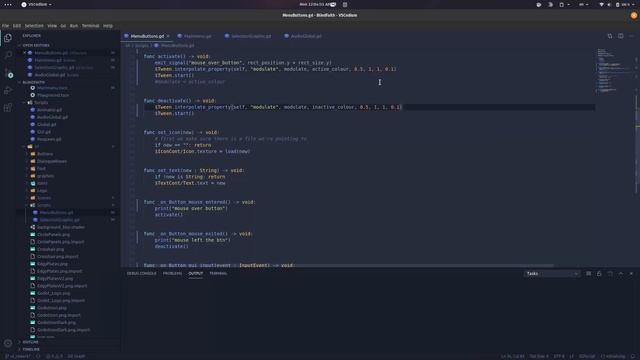
Task: Open the View menu
Action: tap(52, 26)
